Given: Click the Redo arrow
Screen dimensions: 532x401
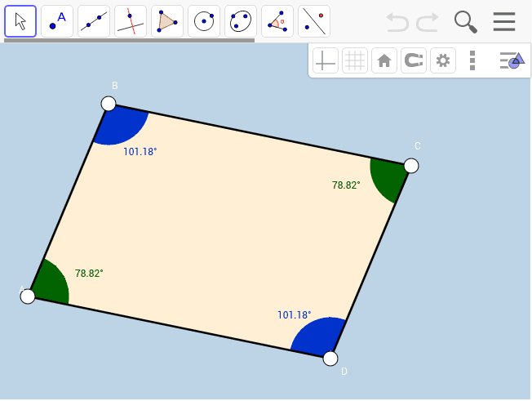Looking at the screenshot, I should (428, 22).
